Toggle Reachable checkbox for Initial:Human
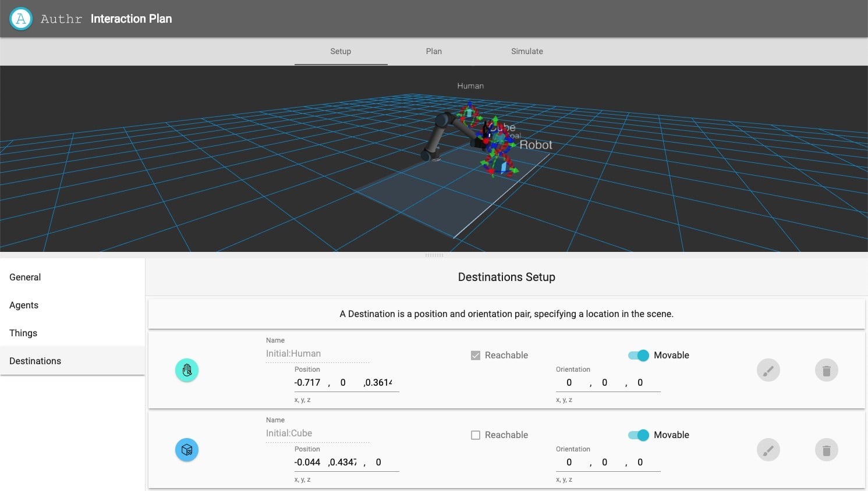Viewport: 868px width, 491px height. (476, 355)
